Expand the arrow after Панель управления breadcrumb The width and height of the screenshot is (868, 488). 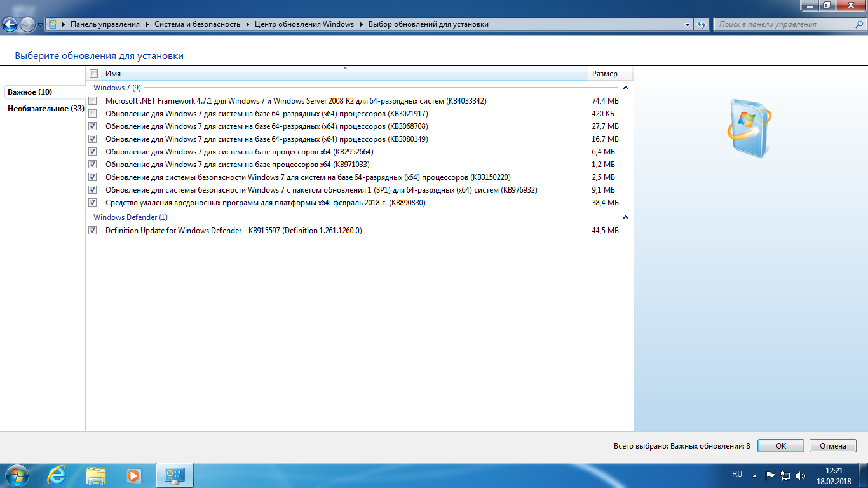(147, 24)
